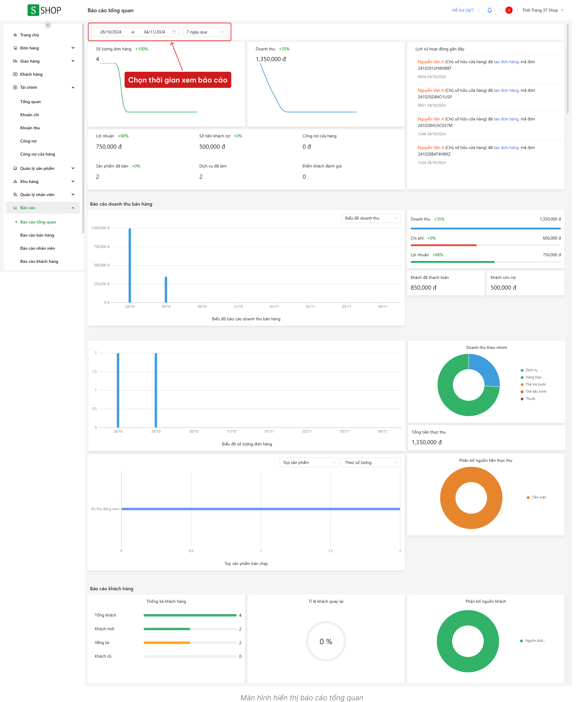Click the Tài chính dollar icon
Screen dimensions: 588x702
pos(15,87)
